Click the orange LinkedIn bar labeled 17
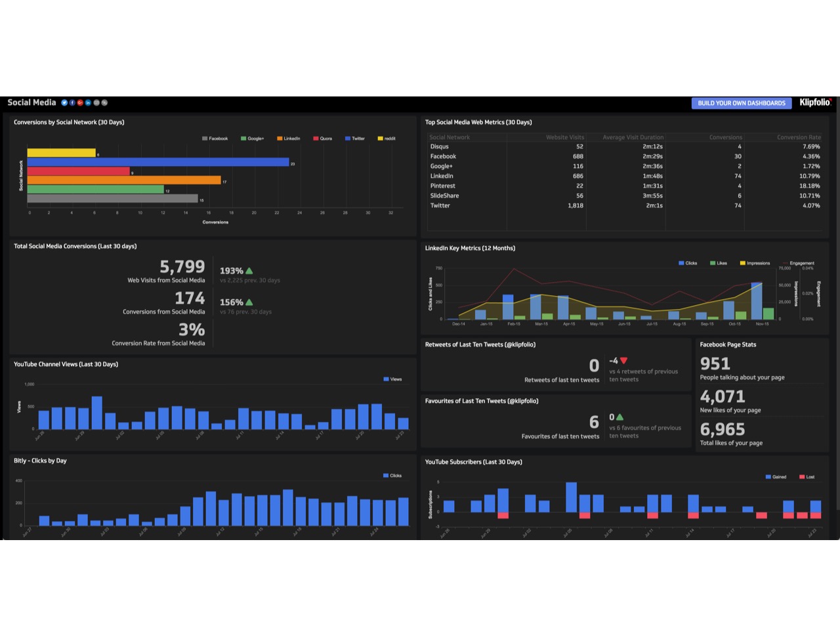The height and width of the screenshot is (630, 840). pyautogui.click(x=124, y=180)
